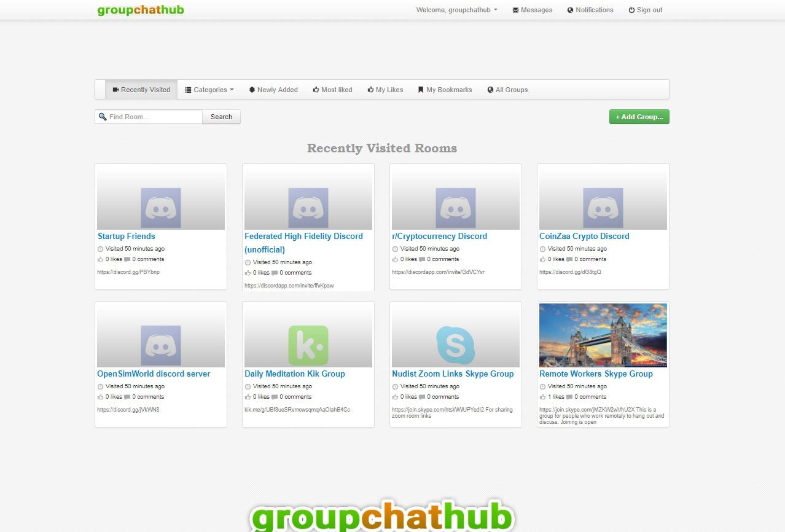Open the Notifications icon in the top bar

click(570, 10)
